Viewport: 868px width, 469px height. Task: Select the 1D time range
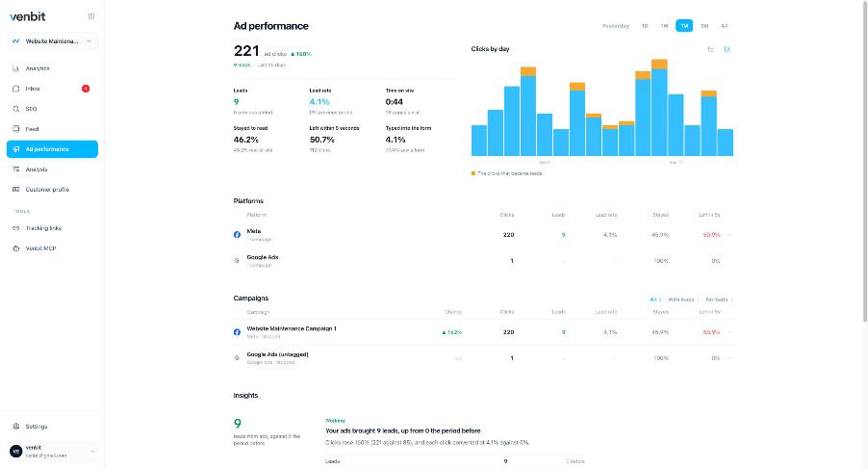click(645, 26)
